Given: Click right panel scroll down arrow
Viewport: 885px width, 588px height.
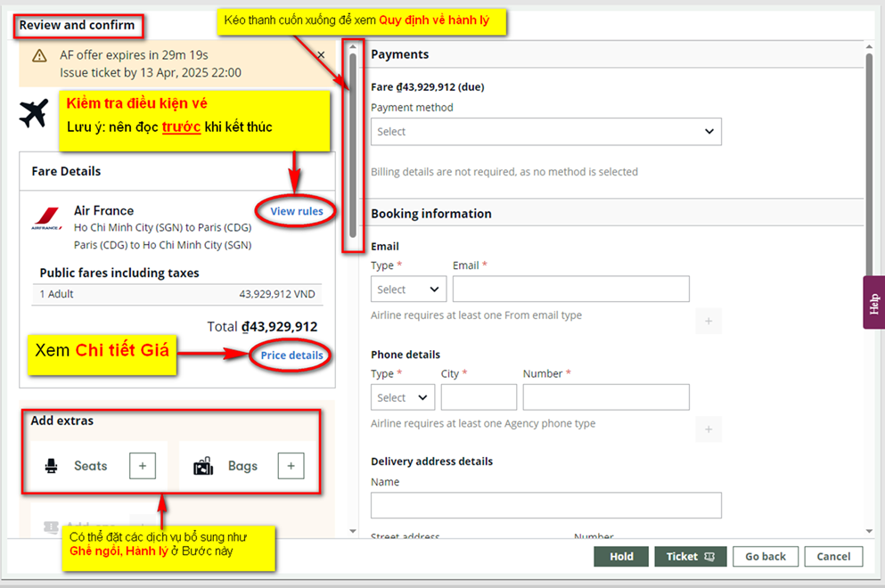Looking at the screenshot, I should pyautogui.click(x=869, y=531).
